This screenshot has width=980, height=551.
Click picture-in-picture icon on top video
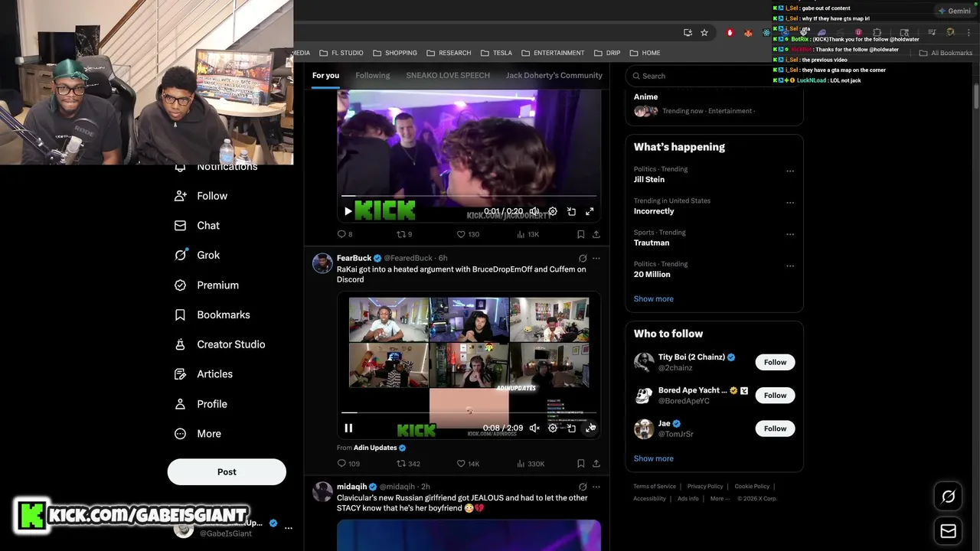[571, 211]
